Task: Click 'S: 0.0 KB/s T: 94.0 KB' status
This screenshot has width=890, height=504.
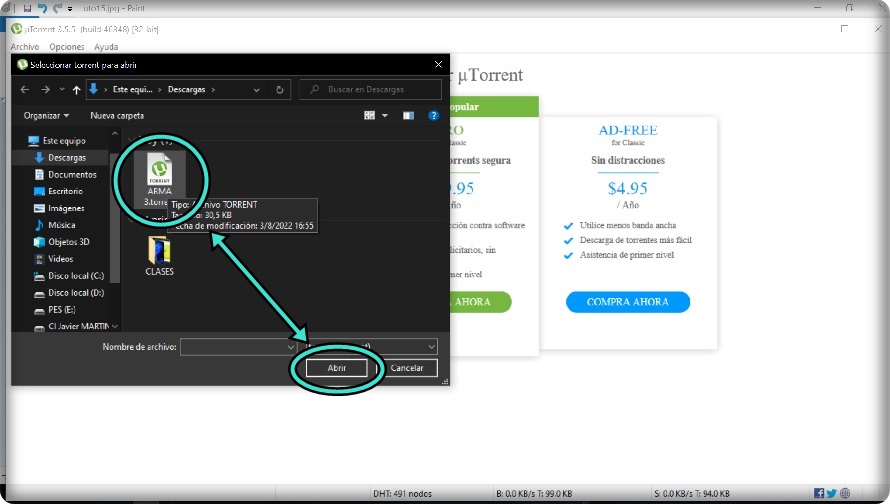Action: click(x=692, y=494)
